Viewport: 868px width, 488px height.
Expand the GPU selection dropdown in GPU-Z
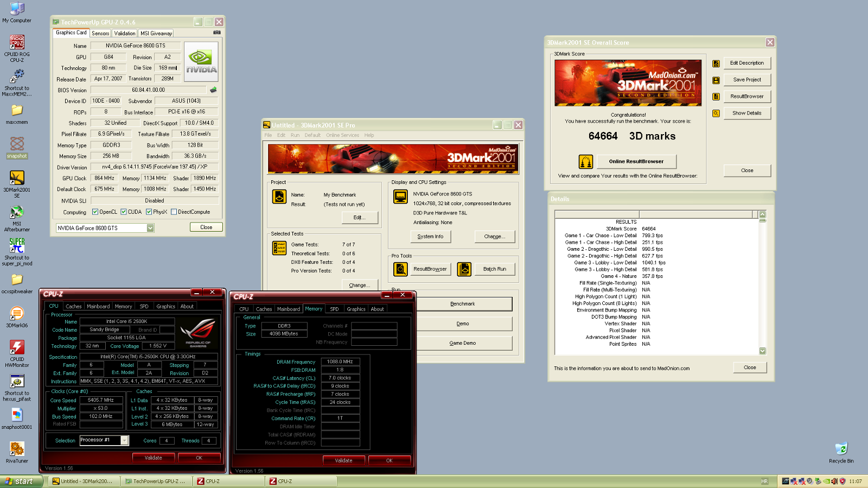tap(150, 228)
